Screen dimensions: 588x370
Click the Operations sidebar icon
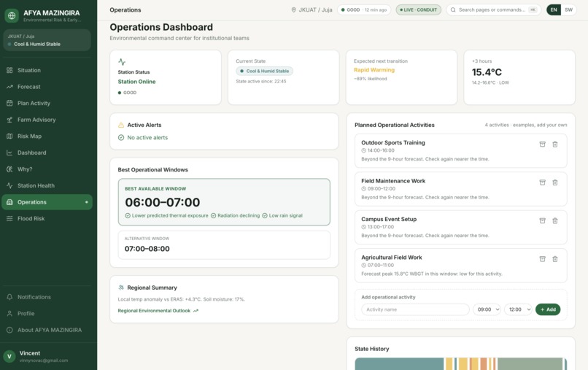pos(9,202)
